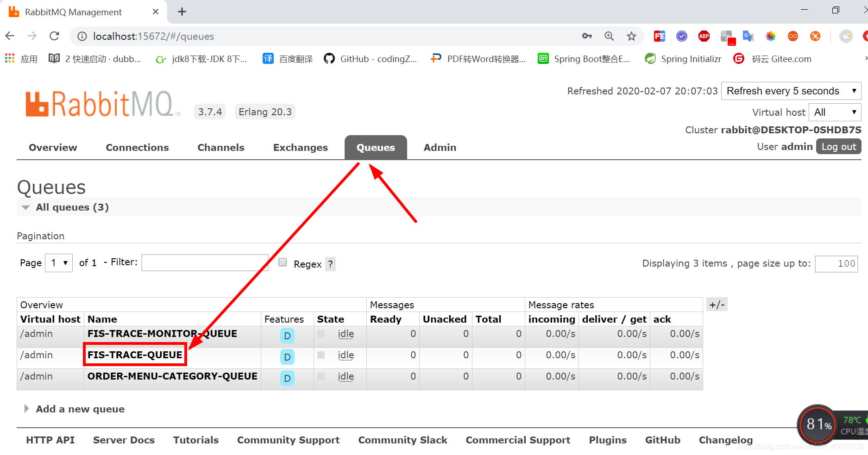Viewport: 868px width, 455px height.
Task: Open the Spring Initializr bookmark
Action: click(683, 59)
